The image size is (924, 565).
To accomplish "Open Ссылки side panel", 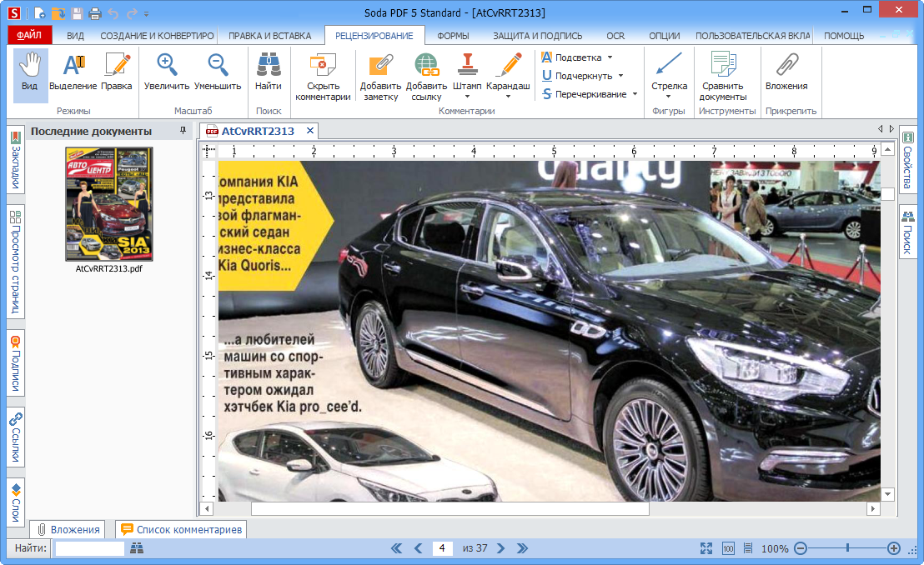I will point(16,437).
